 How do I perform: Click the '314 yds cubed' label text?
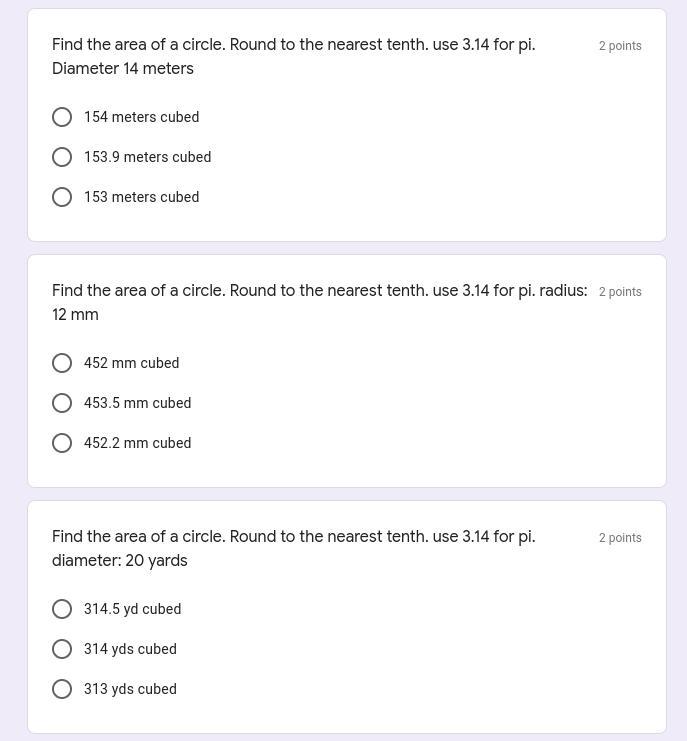click(130, 649)
